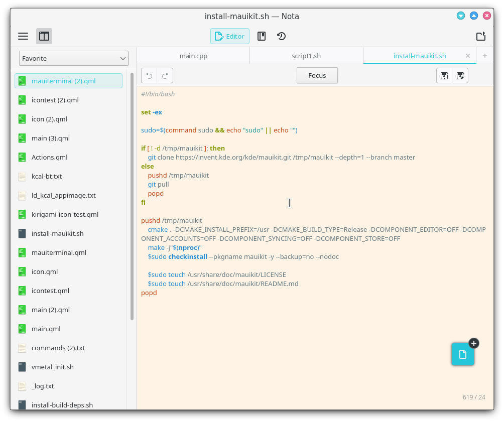504x422 pixels.
Task: Click the share file icon
Action: [481, 36]
